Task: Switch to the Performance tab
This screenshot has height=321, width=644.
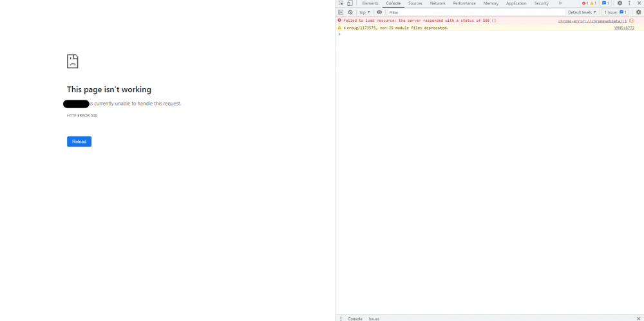Action: [464, 3]
